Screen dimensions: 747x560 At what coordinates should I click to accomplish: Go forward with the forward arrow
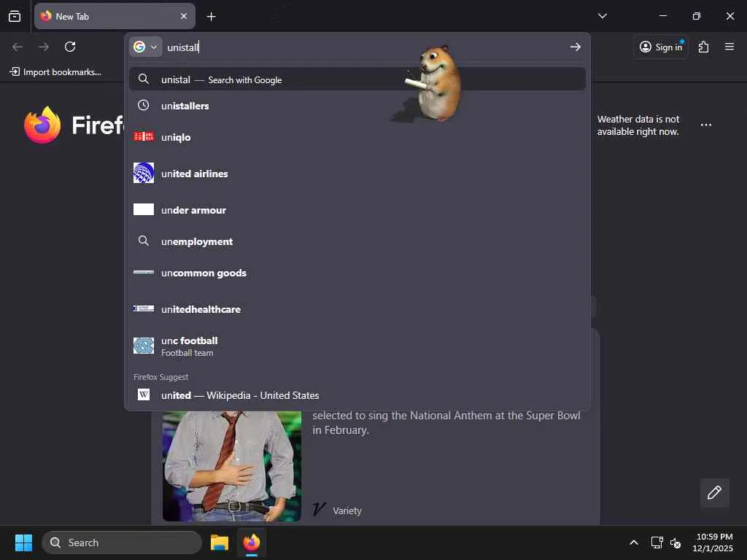(44, 47)
